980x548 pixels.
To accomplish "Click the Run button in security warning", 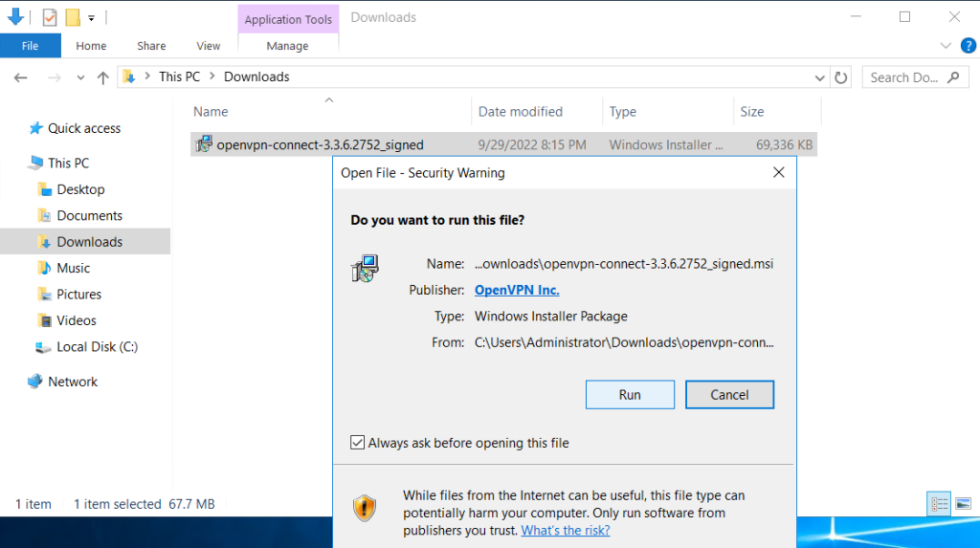I will (630, 395).
